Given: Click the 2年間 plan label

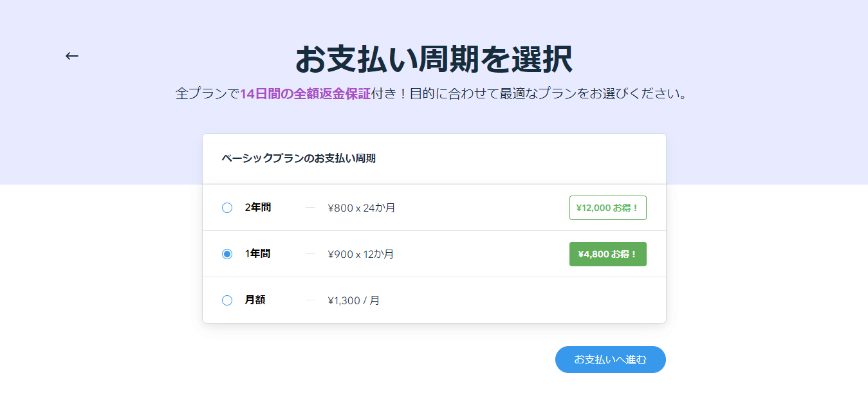Looking at the screenshot, I should click(x=258, y=208).
